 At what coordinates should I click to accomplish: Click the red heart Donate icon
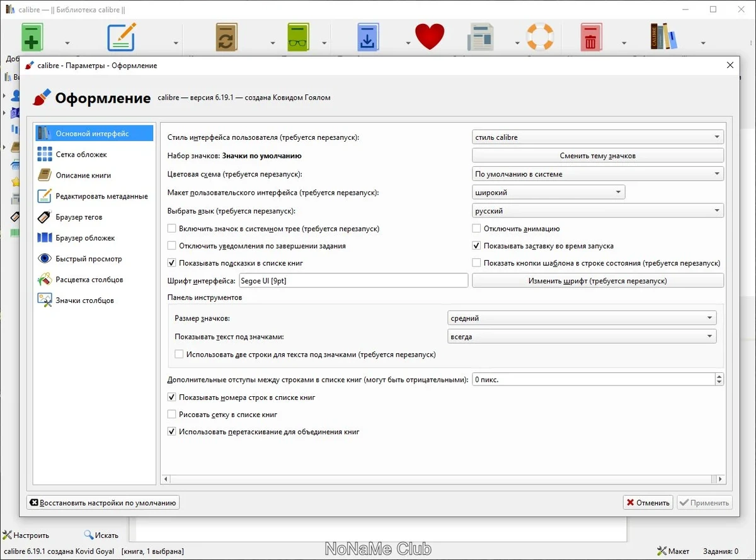point(430,38)
